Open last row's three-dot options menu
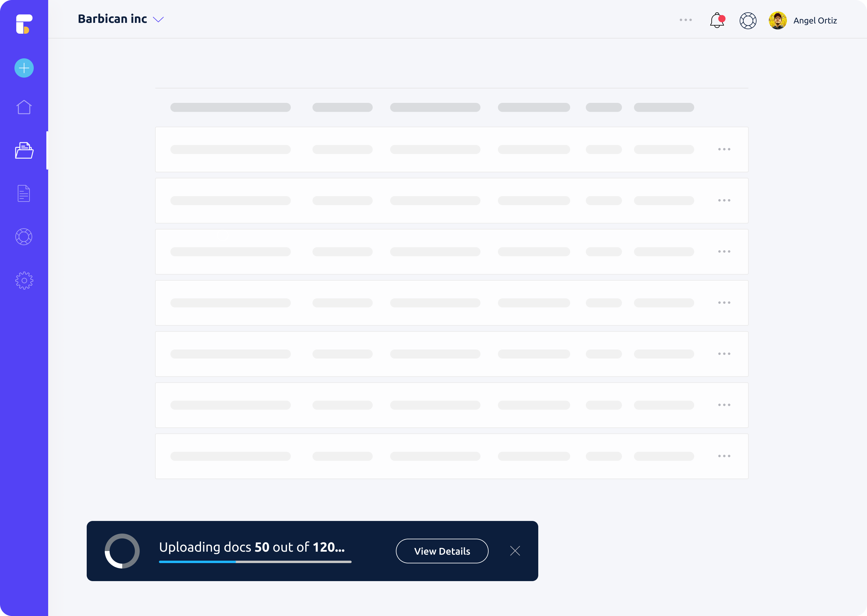Screen dimensions: 867x616 (x=724, y=456)
